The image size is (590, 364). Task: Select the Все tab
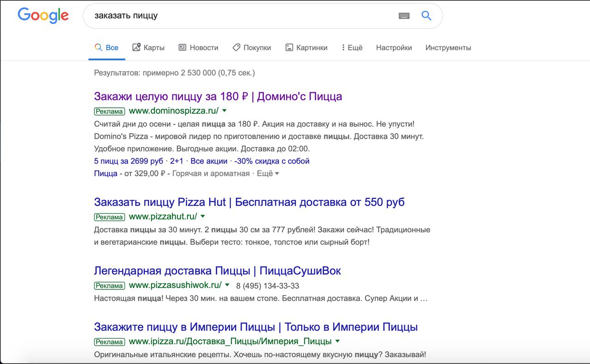click(x=106, y=47)
